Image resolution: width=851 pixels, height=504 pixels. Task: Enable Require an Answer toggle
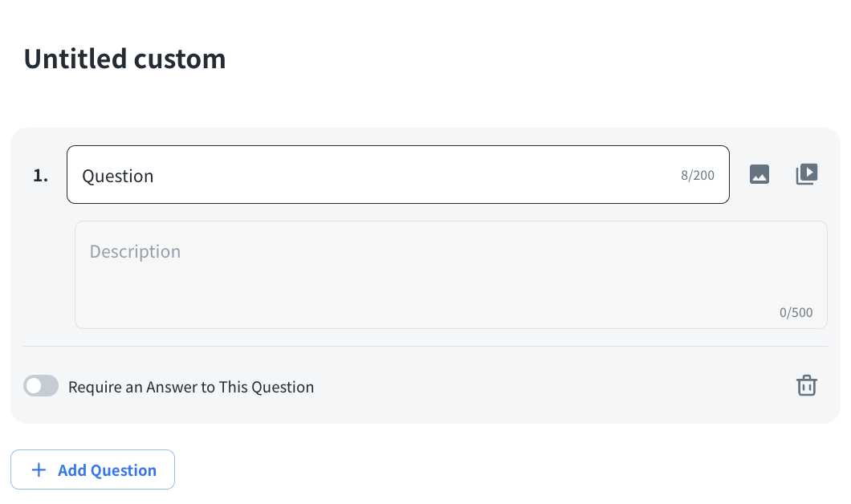pos(41,386)
